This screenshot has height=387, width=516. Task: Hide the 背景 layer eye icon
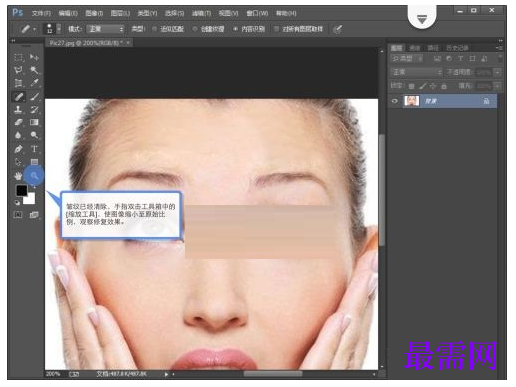pos(395,101)
